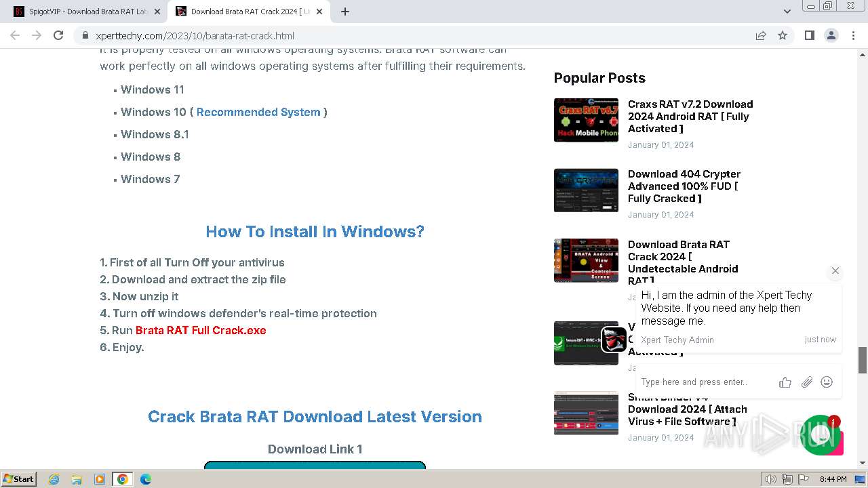The height and width of the screenshot is (488, 868).
Task: Click the How To Install In Windows heading
Action: (x=315, y=232)
